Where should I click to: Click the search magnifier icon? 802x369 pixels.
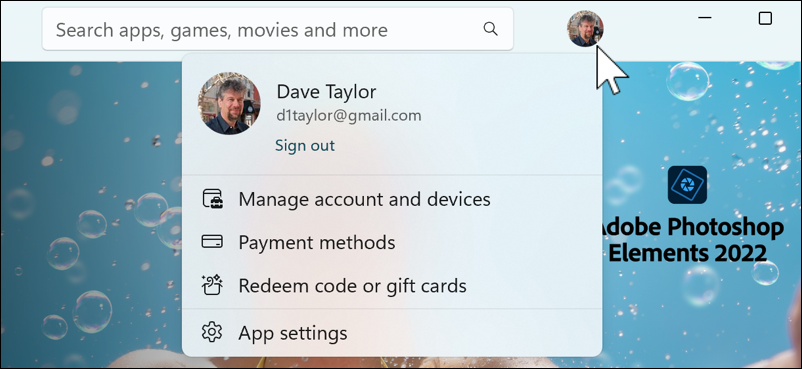490,29
